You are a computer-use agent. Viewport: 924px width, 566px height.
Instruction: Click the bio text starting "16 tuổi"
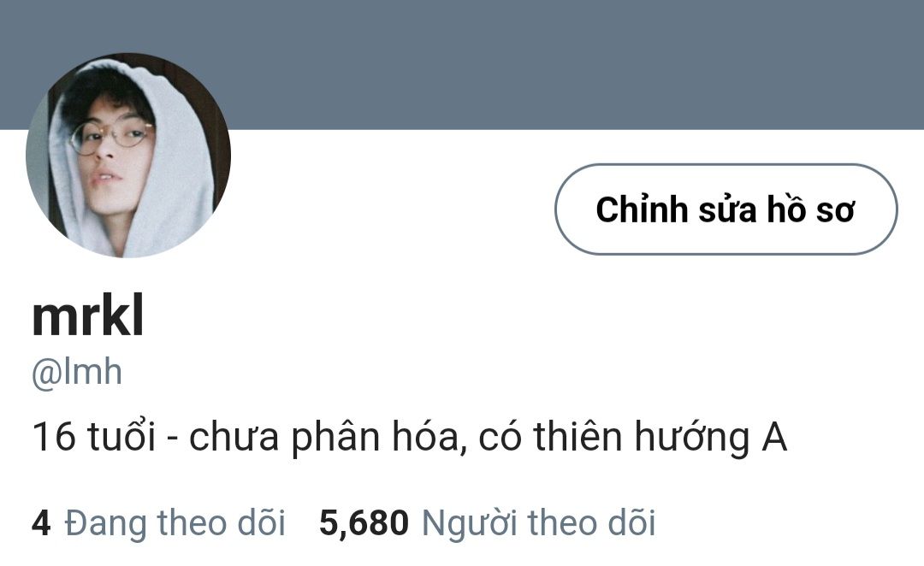click(410, 438)
